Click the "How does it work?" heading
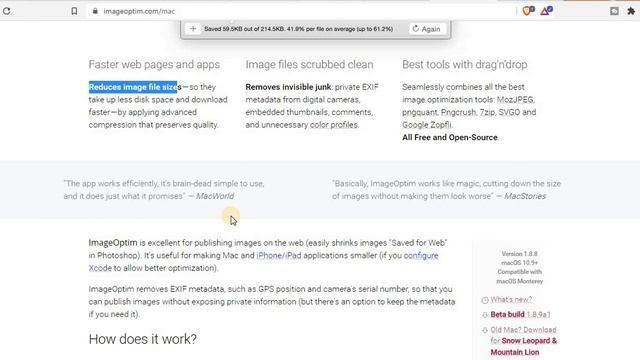Viewport: 640px width, 360px height. tap(142, 339)
